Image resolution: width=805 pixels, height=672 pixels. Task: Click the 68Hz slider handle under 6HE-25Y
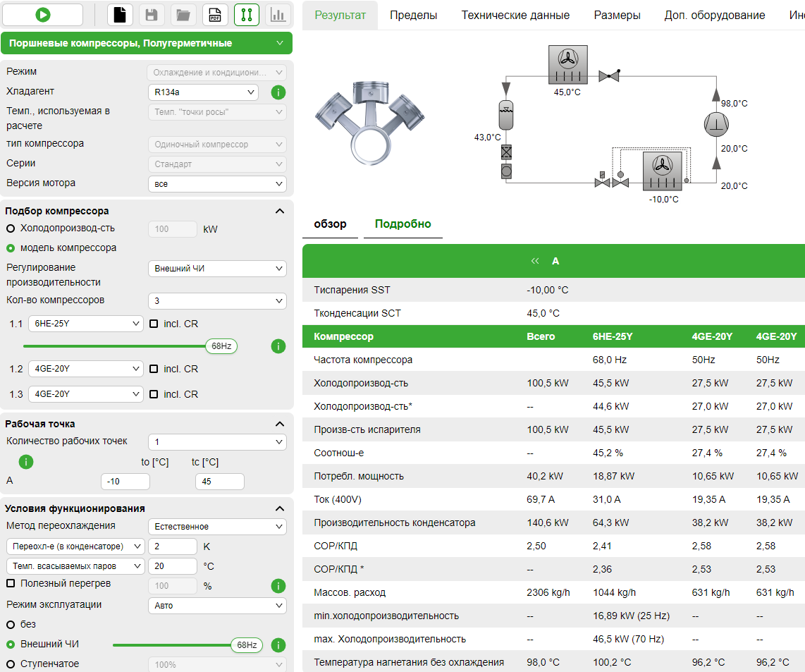[x=221, y=346]
